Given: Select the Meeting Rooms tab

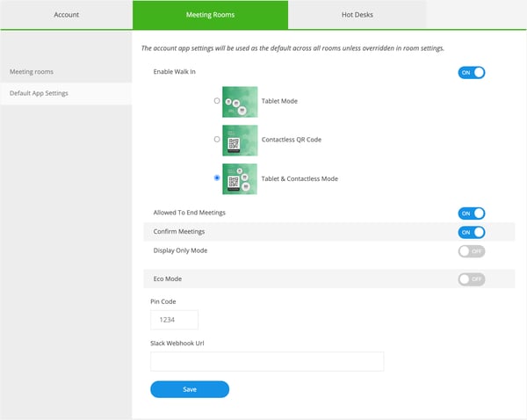Looking at the screenshot, I should (210, 15).
